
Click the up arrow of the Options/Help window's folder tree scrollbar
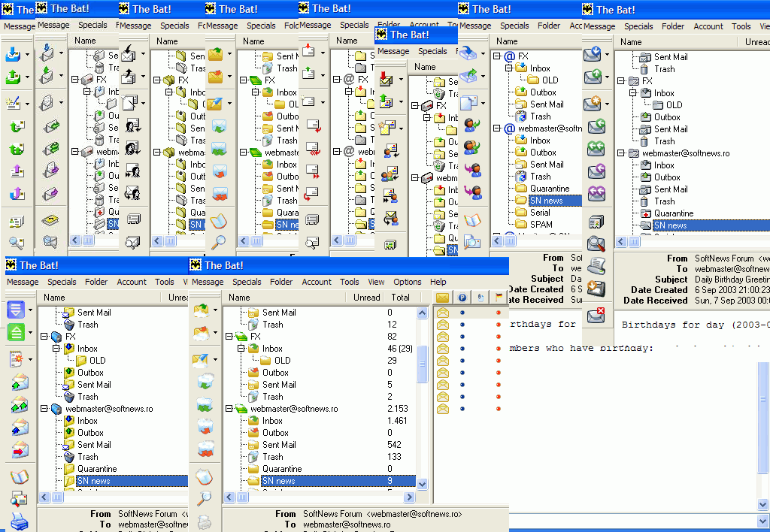[423, 313]
